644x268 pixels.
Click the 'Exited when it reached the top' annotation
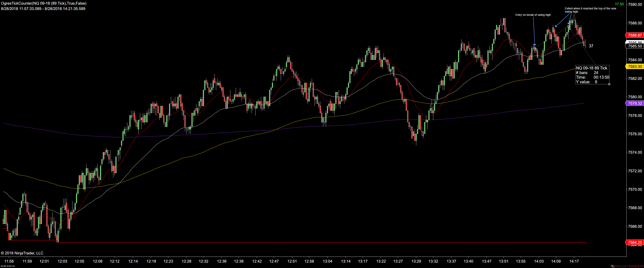(590, 10)
